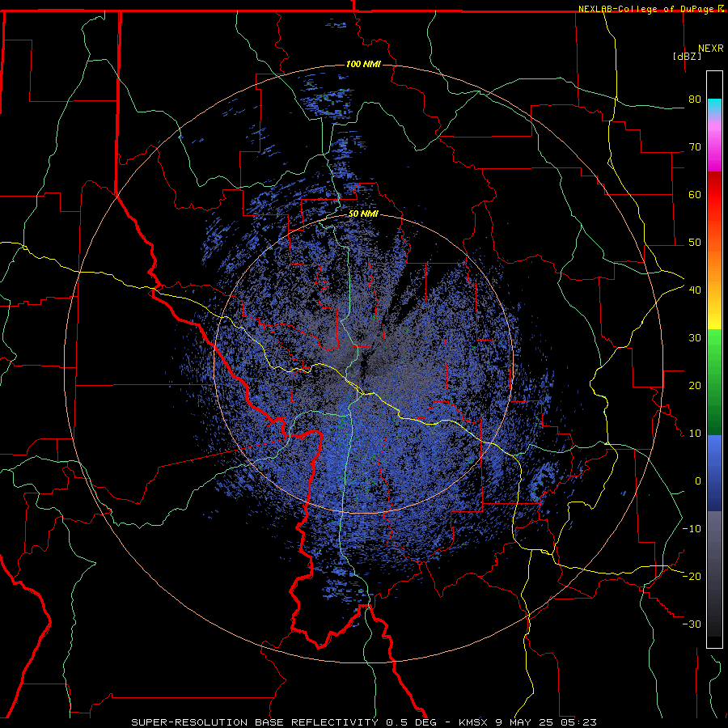Click the 20 value on the dBZ scale

pyautogui.click(x=695, y=386)
